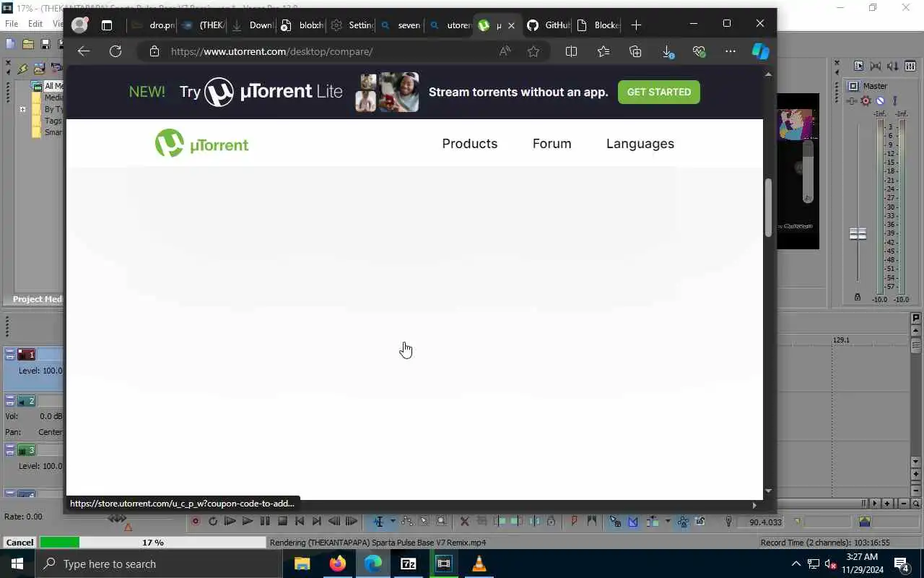Click the Edge page vertical scrollbar thumb
Screen dimensions: 924x578
click(768, 207)
